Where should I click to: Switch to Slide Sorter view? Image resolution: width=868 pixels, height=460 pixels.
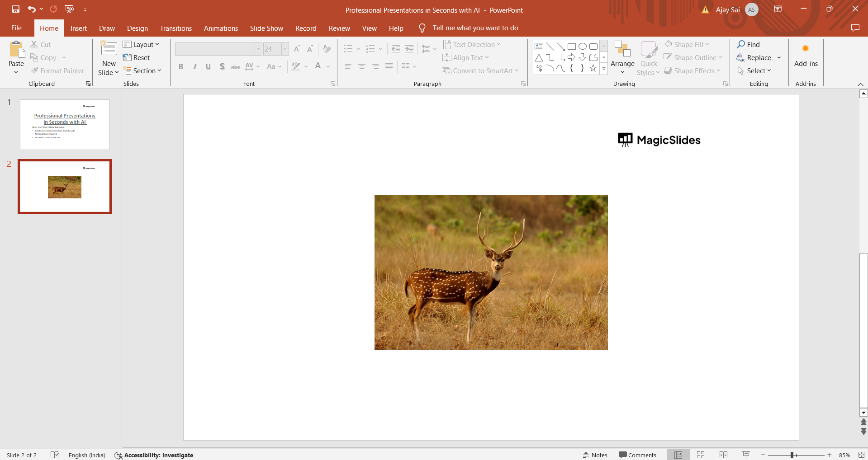click(x=701, y=455)
